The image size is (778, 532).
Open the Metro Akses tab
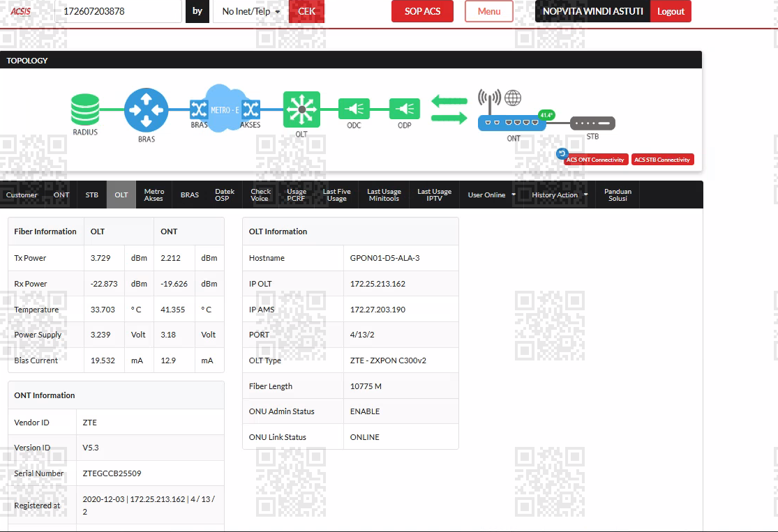pyautogui.click(x=154, y=195)
